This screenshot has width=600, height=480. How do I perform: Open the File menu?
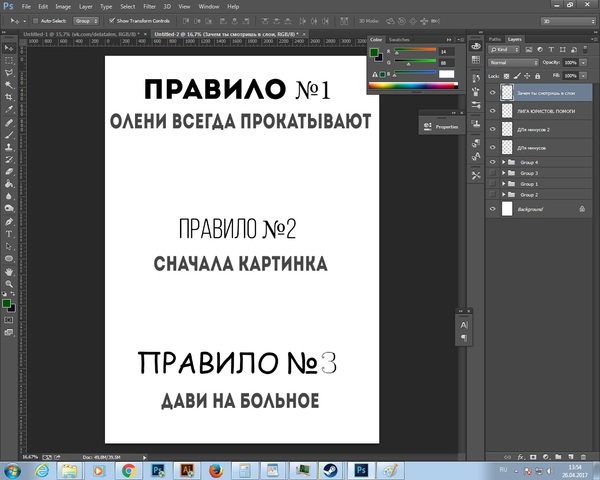26,7
